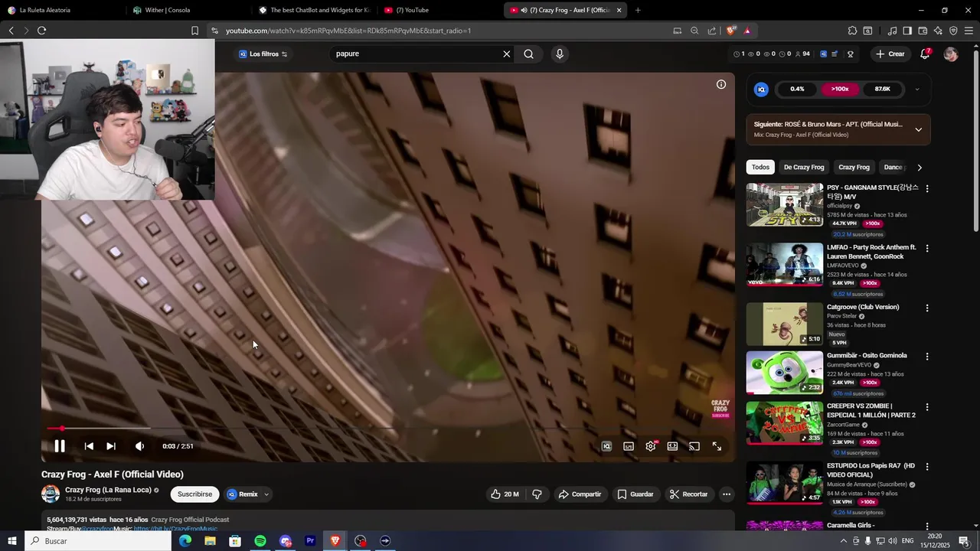Open Windows Start menu
This screenshot has width=980, height=551.
pyautogui.click(x=12, y=541)
